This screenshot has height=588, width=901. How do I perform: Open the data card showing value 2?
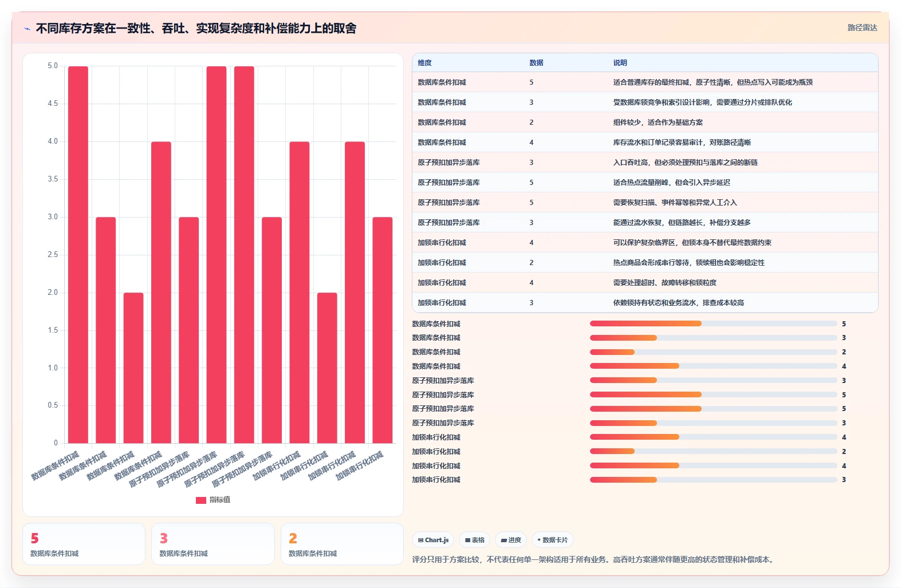(342, 544)
